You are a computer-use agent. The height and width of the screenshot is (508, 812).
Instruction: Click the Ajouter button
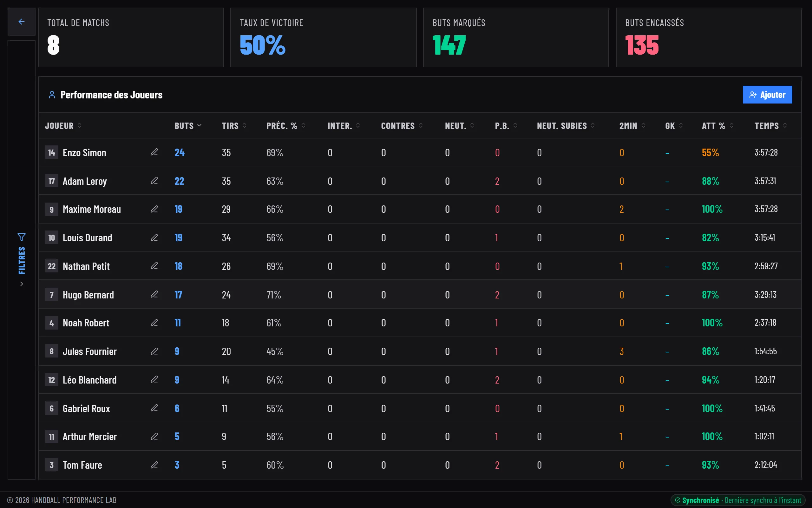[767, 95]
